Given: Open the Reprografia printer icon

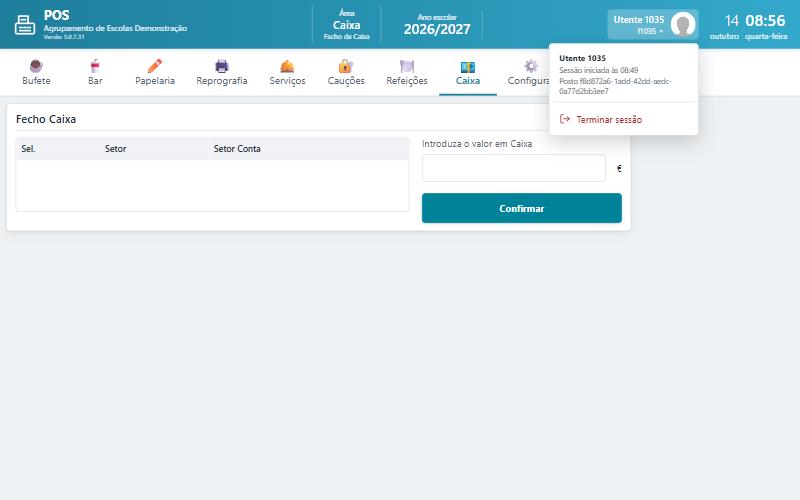Looking at the screenshot, I should click(x=221, y=66).
